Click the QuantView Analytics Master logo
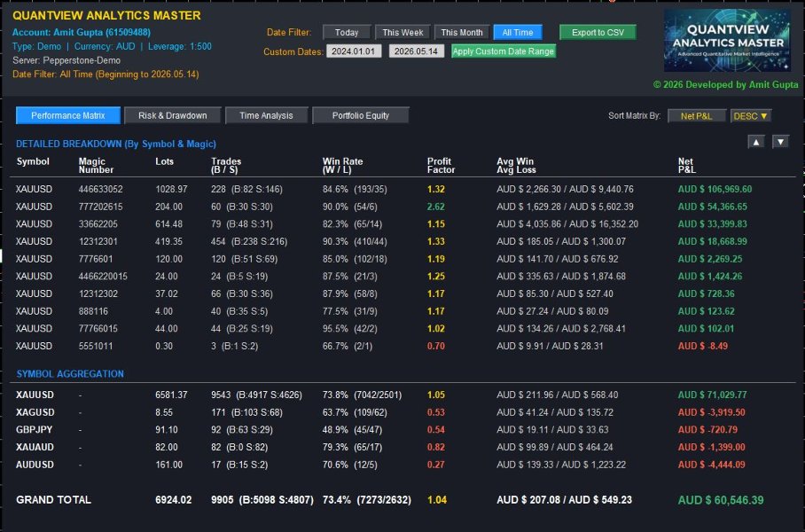Screen dimensions: 805x532 pyautogui.click(x=727, y=40)
